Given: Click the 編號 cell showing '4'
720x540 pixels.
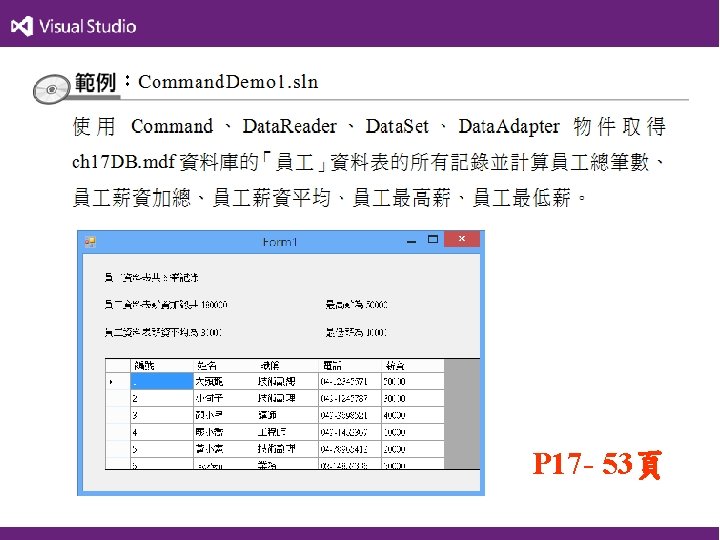Looking at the screenshot, I should [x=162, y=432].
